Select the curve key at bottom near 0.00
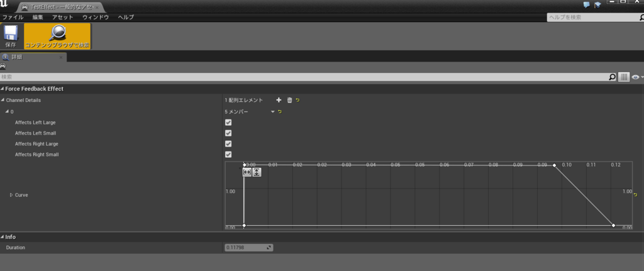The image size is (644, 271). (245, 226)
